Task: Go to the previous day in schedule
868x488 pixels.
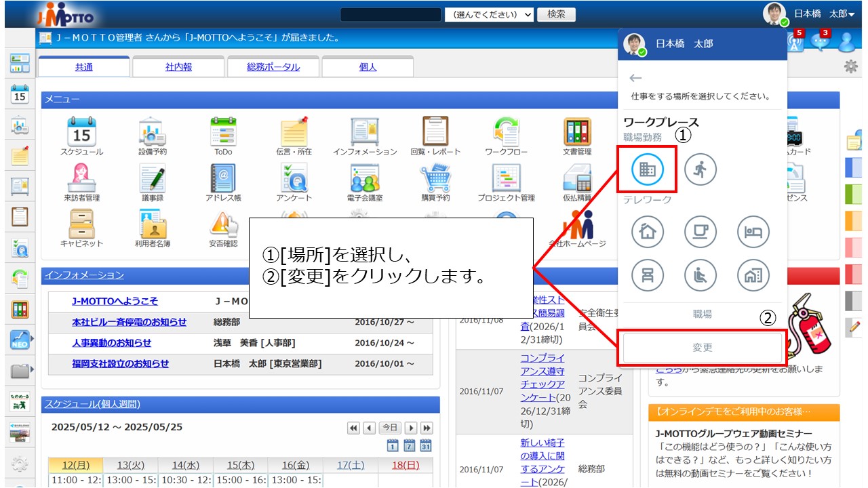Action: pos(370,428)
